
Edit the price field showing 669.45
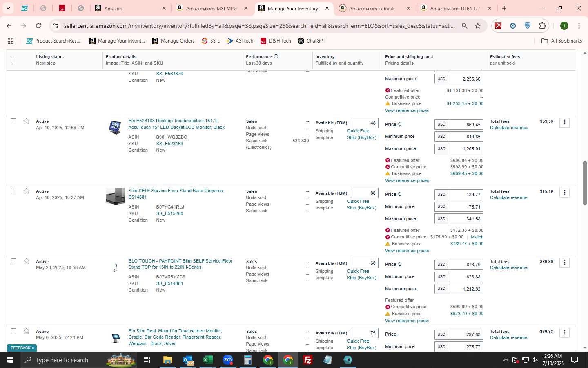click(x=465, y=125)
